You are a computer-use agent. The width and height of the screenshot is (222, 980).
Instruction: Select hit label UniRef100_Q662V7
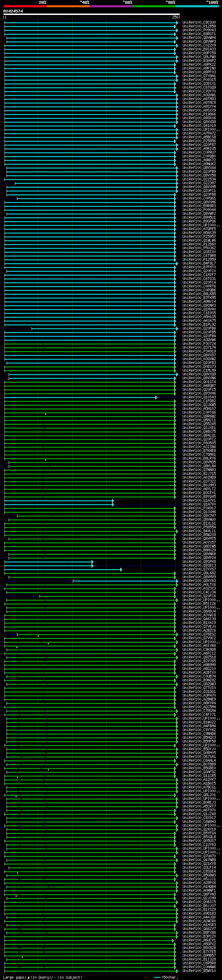click(x=199, y=929)
